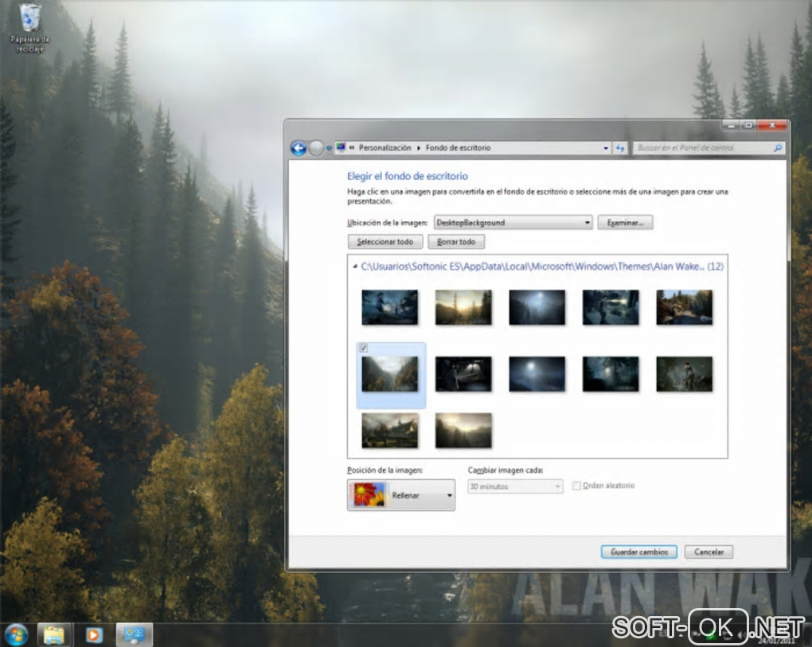The image size is (812, 647).
Task: Open the Ubicación de la imagen dropdown
Action: pos(513,223)
